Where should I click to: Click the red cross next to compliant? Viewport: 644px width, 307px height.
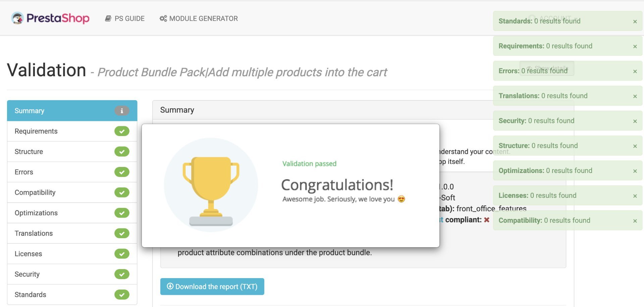(x=487, y=220)
